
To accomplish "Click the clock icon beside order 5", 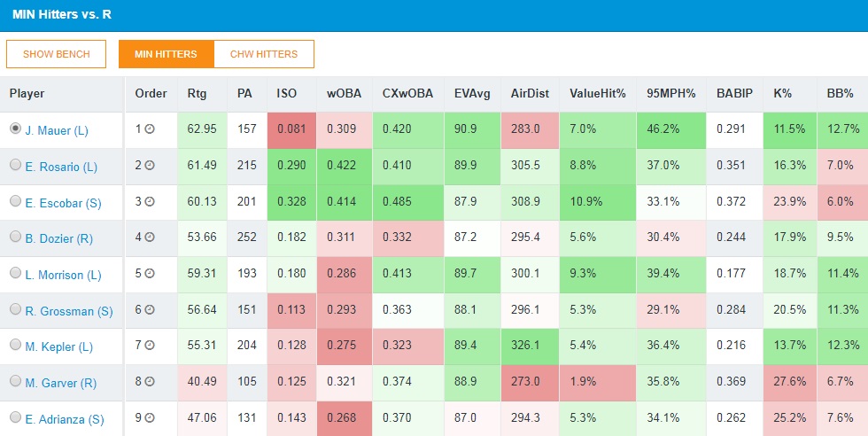I will coord(150,274).
